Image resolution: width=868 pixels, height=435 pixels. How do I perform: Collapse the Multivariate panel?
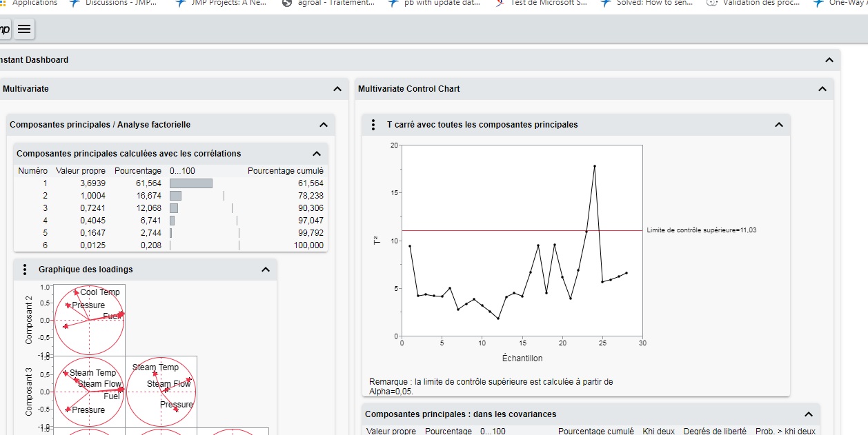coord(337,88)
